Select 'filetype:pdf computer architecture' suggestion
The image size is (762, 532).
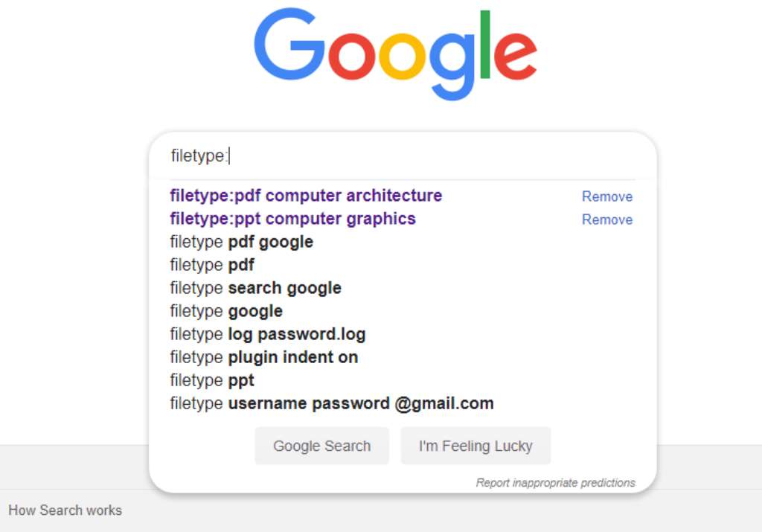tap(306, 196)
